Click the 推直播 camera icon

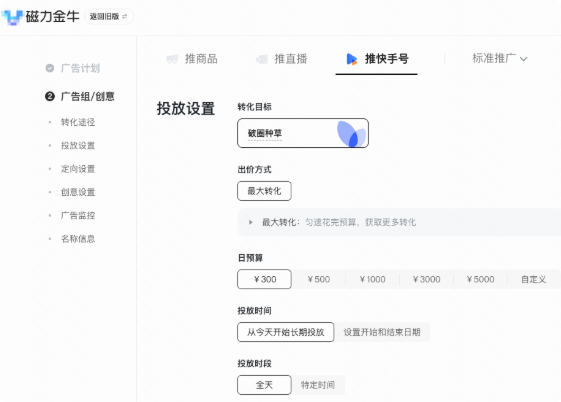(262, 59)
